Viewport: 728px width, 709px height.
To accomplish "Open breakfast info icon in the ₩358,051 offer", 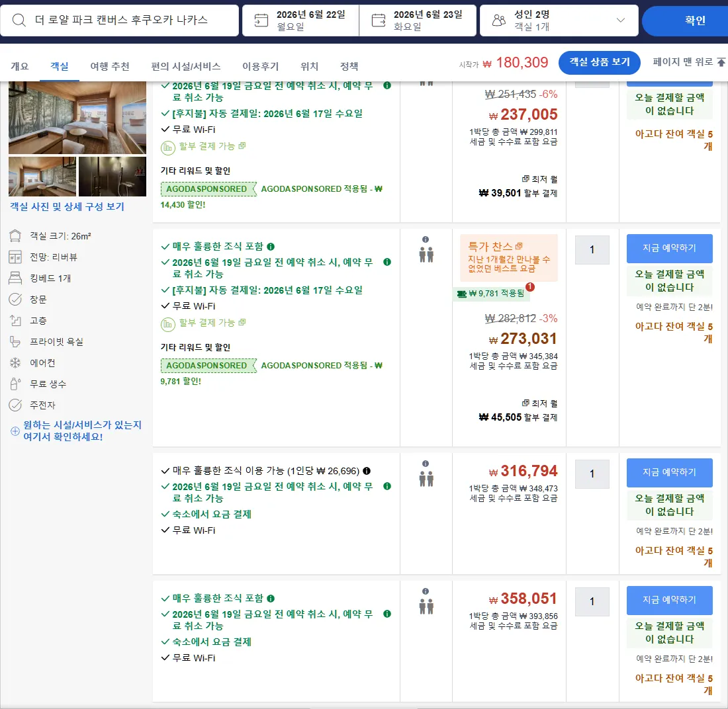I will click(x=271, y=599).
